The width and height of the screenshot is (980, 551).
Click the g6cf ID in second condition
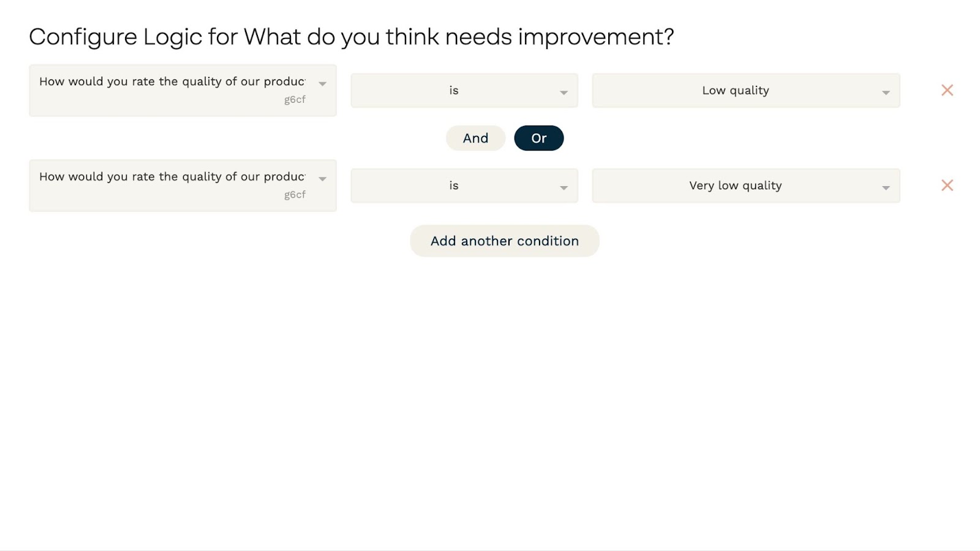(x=295, y=195)
